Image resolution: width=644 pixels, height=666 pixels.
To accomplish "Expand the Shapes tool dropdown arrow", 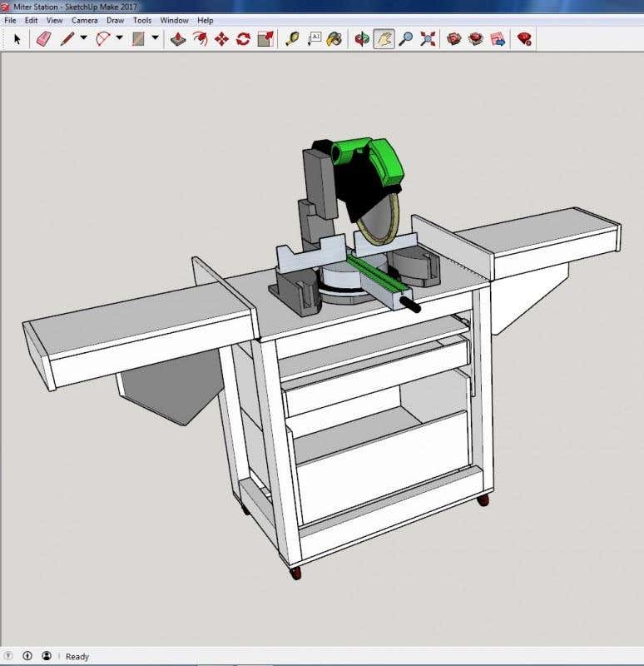I will tap(155, 38).
